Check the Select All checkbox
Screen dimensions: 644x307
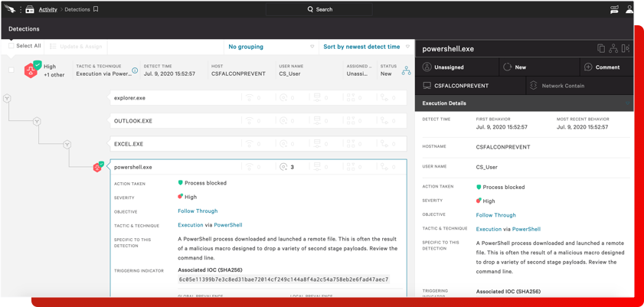(11, 46)
